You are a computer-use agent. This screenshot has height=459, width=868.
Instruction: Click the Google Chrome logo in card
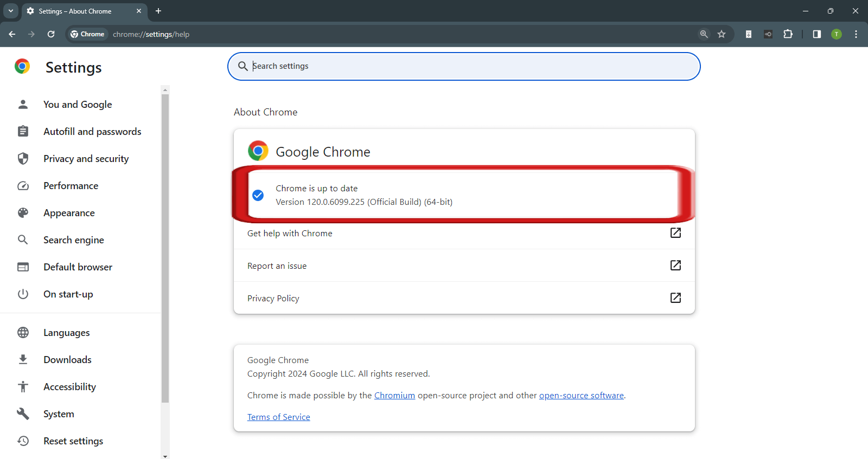coord(258,151)
